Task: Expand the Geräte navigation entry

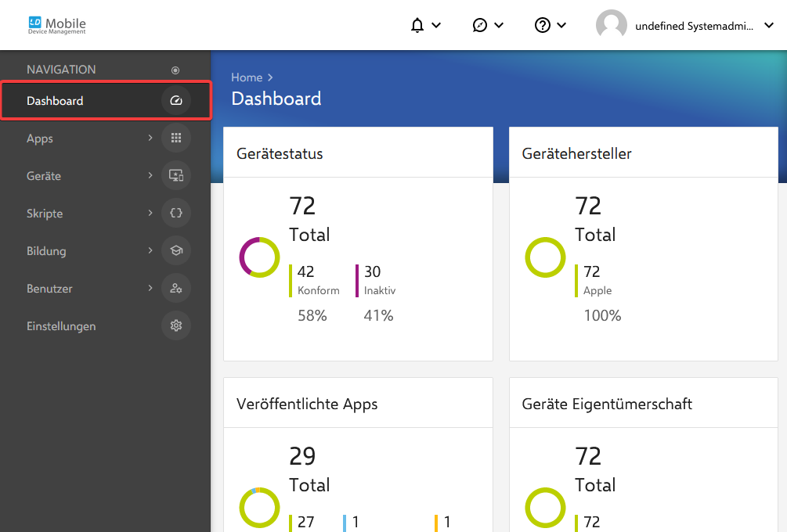Action: (x=150, y=175)
